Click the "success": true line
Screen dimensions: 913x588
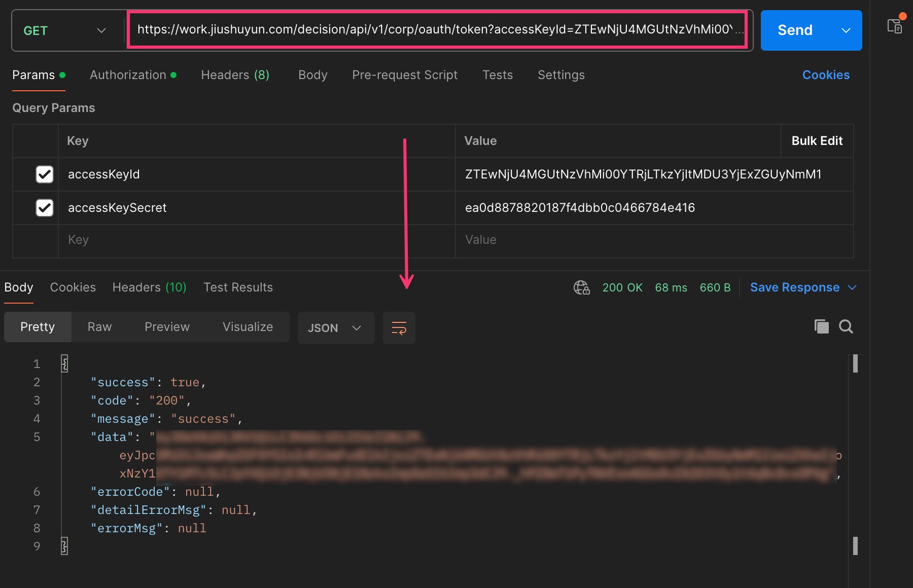(148, 382)
